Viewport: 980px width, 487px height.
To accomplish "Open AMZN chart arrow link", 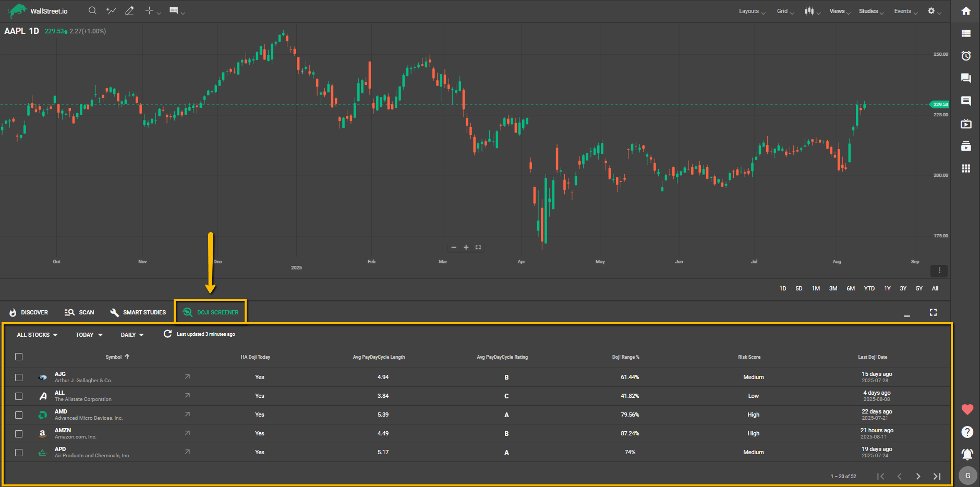I will 187,433.
